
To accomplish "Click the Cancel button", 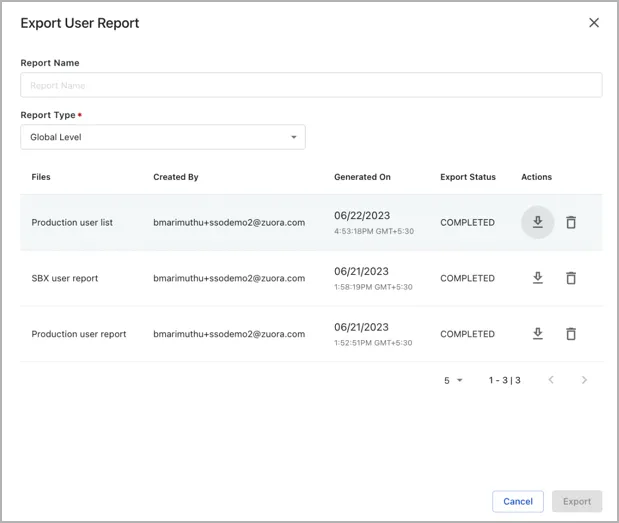I will pos(518,501).
